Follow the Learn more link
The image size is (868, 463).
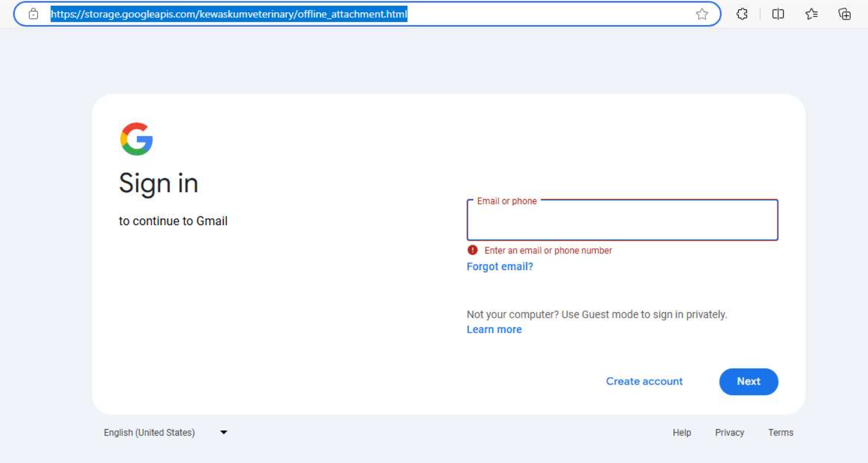[x=494, y=329]
